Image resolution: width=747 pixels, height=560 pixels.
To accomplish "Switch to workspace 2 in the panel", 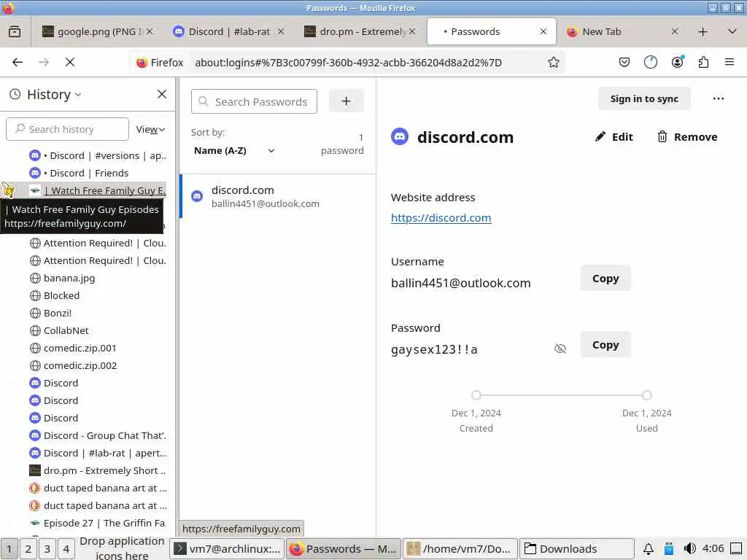I will pos(28,549).
